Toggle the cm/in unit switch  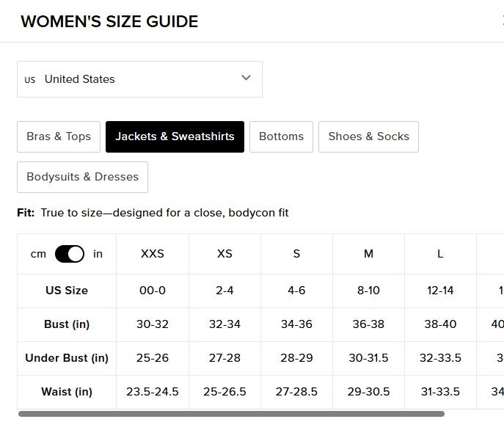click(x=70, y=254)
